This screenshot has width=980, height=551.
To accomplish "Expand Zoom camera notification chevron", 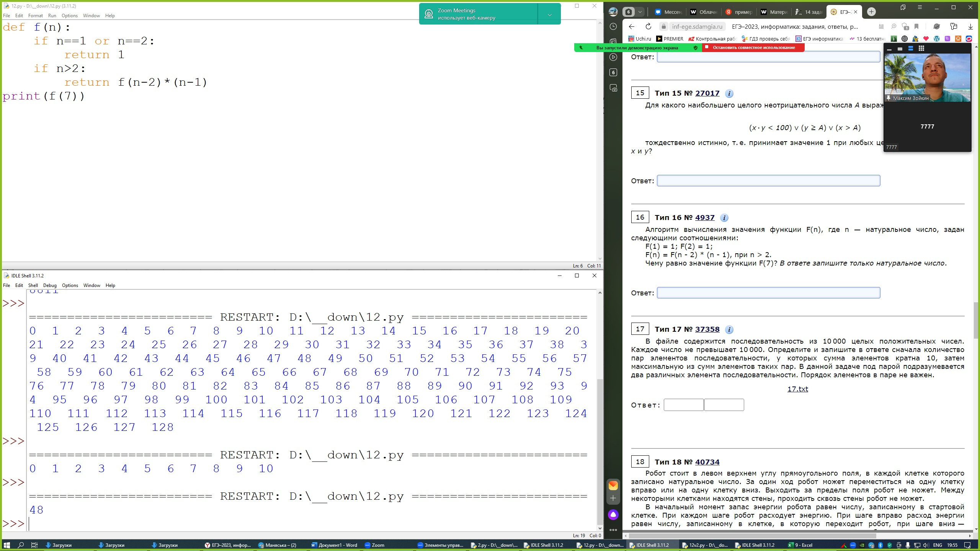I will point(549,15).
